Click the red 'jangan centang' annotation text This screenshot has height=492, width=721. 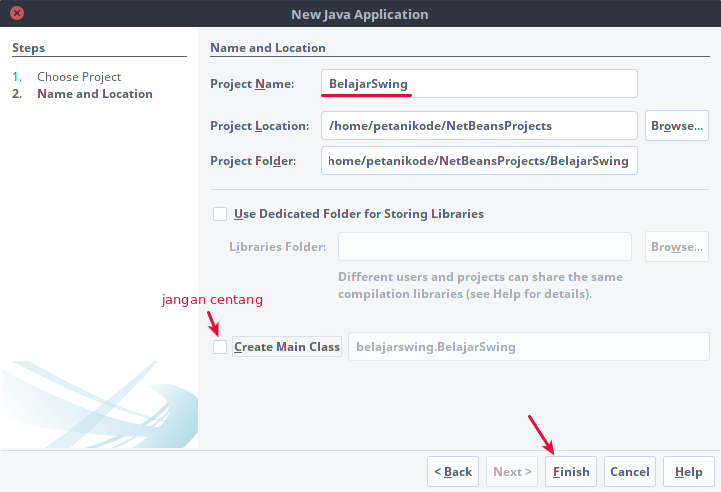tap(212, 300)
